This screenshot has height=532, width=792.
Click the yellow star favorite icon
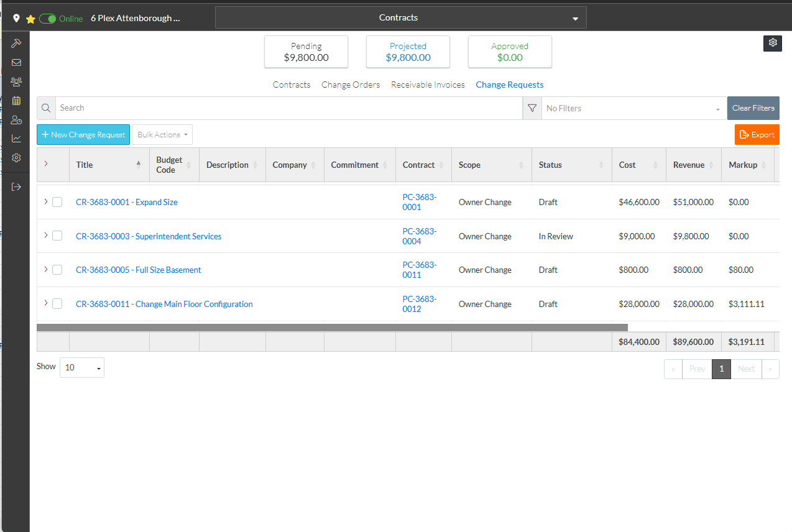30,19
